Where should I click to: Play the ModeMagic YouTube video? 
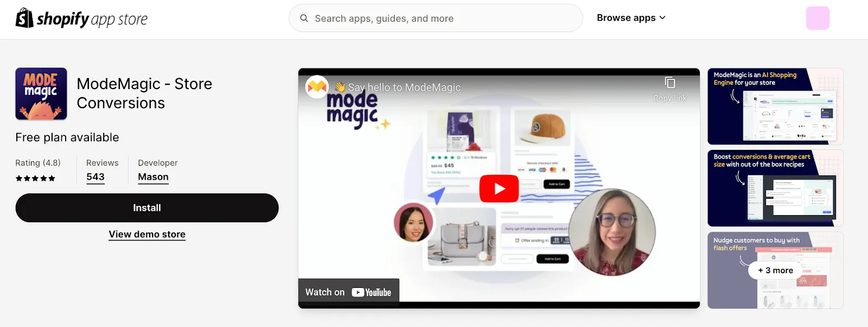499,188
